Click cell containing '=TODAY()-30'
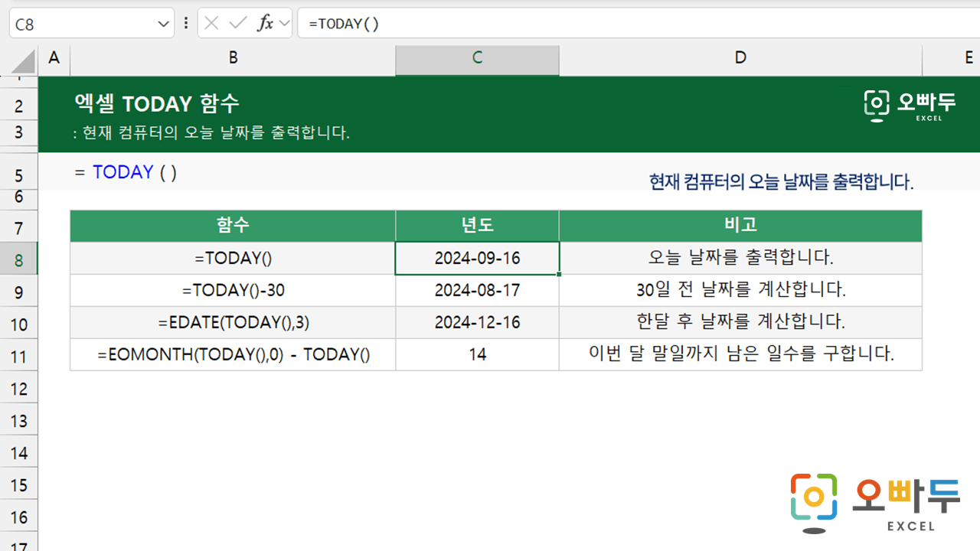The width and height of the screenshot is (980, 551). 233,291
